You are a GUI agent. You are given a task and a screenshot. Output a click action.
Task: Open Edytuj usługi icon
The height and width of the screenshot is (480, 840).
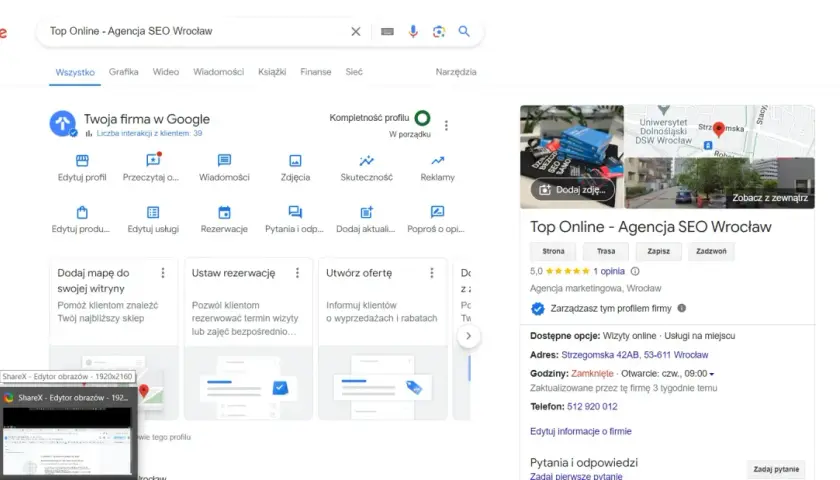coord(153,212)
